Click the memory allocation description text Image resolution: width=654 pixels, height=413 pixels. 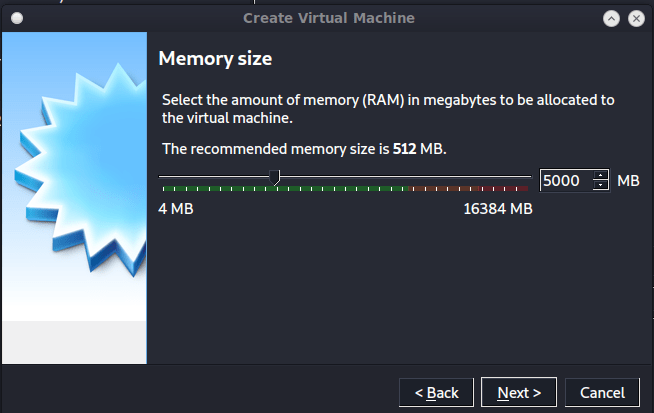coord(388,108)
